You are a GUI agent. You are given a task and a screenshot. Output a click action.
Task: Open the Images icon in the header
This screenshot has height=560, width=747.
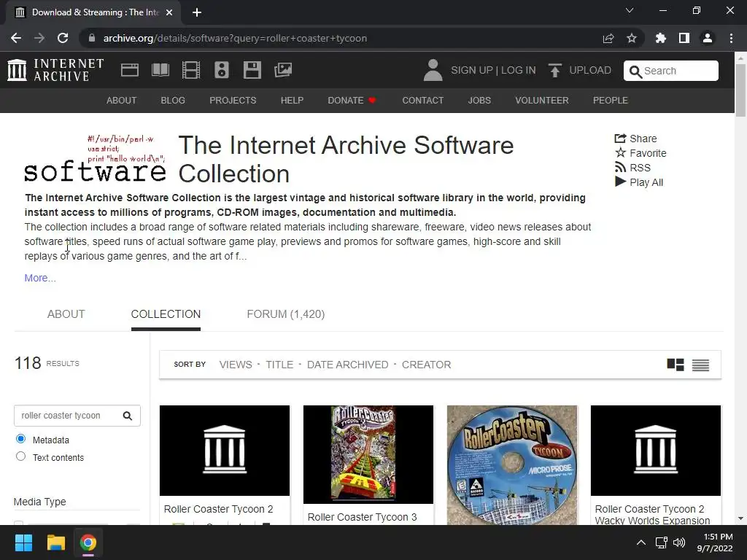283,70
